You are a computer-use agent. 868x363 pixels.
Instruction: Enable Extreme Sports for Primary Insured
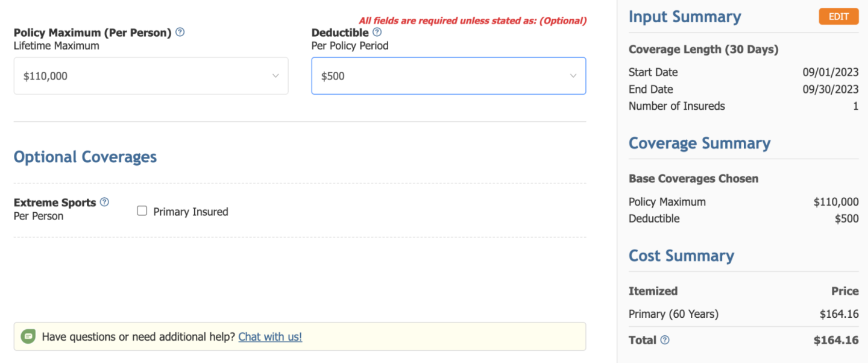(142, 211)
